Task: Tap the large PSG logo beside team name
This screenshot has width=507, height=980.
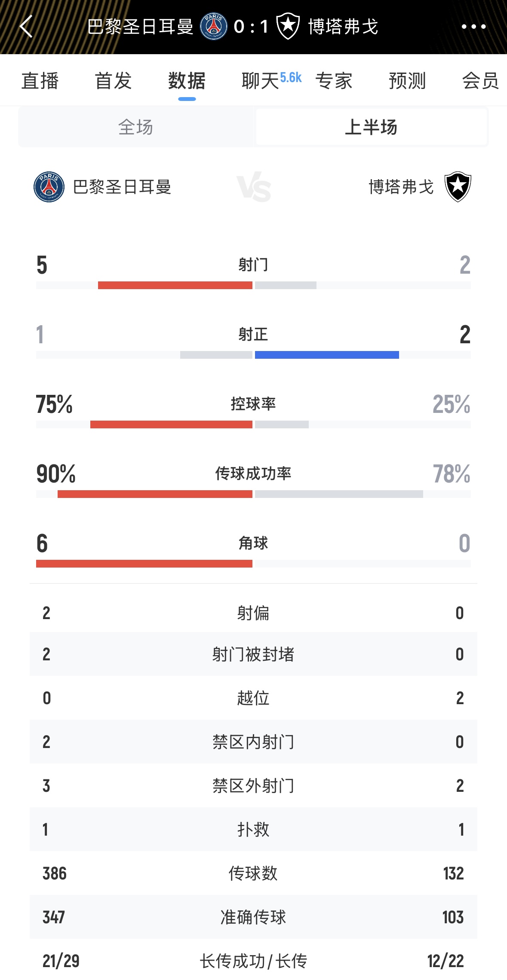Action: coord(49,187)
